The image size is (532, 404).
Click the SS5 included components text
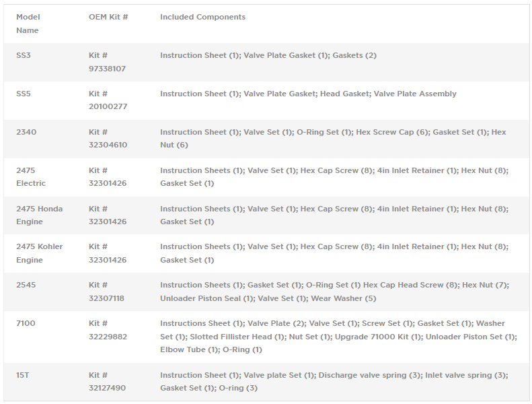click(308, 94)
